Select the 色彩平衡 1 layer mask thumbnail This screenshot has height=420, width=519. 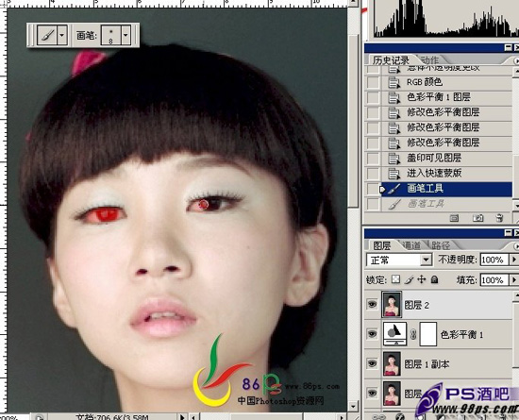(x=428, y=334)
